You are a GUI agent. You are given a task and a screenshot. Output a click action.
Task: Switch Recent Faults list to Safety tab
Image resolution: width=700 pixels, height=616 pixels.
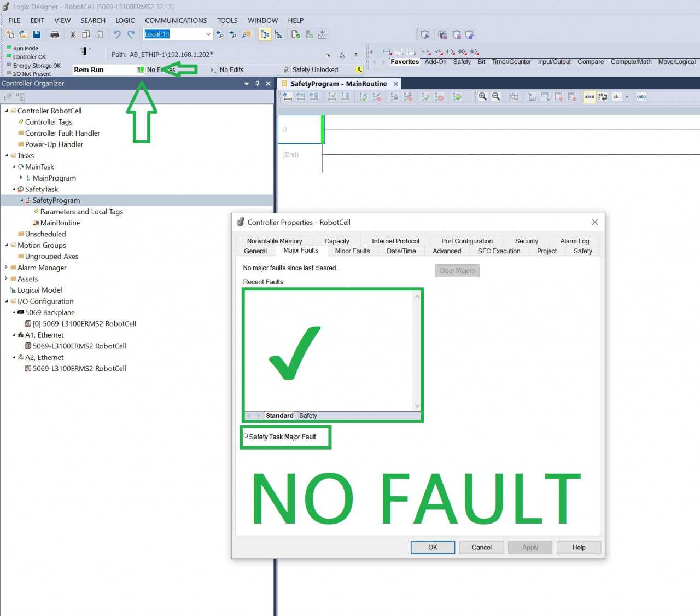(x=308, y=416)
